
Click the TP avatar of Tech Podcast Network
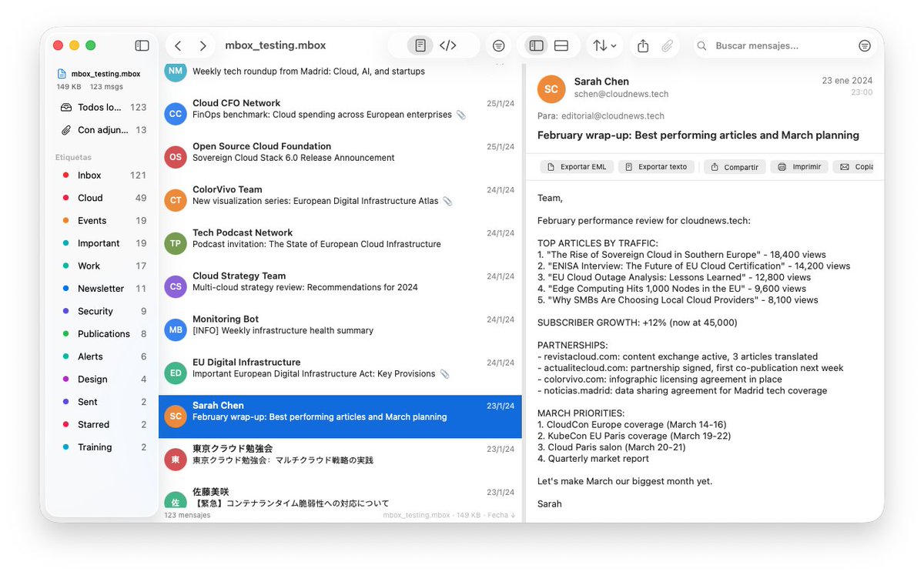(176, 243)
